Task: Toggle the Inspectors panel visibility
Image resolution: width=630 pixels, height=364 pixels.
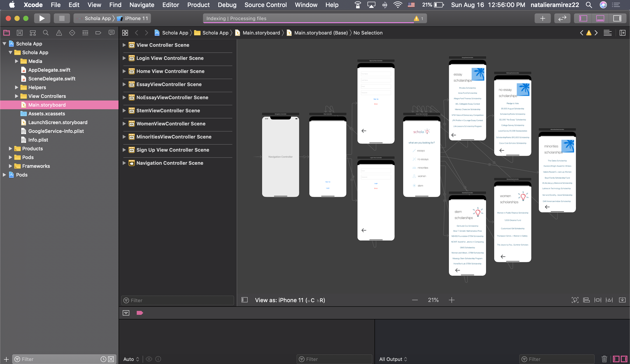Action: tap(617, 18)
